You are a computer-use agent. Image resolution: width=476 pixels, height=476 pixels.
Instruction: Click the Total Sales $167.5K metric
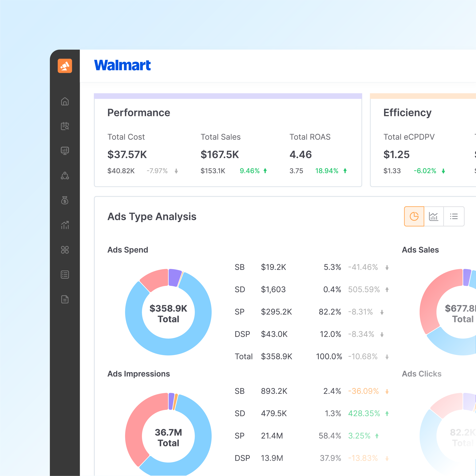pos(219,155)
